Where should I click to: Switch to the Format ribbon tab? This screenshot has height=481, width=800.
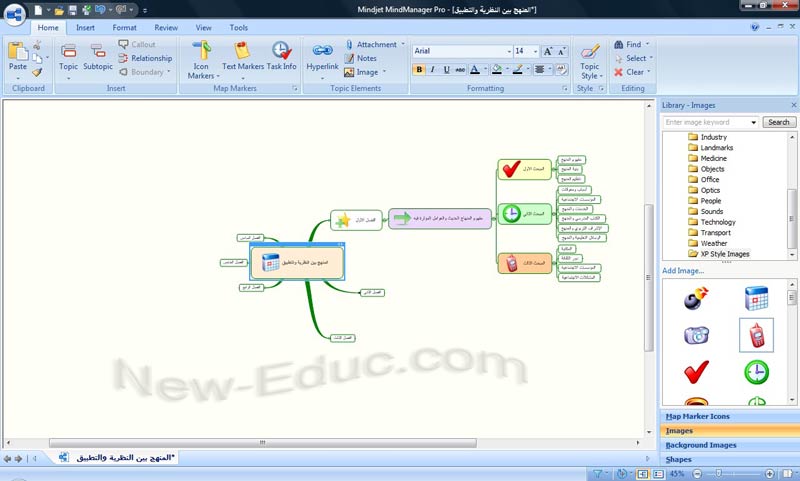[124, 28]
